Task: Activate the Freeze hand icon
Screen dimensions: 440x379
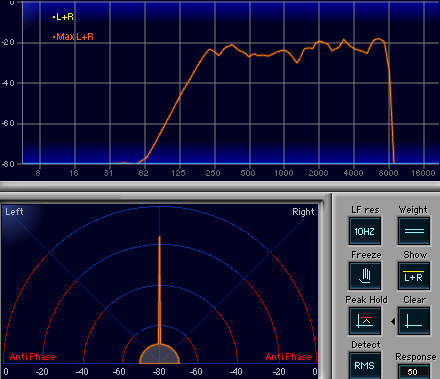Action: 365,276
